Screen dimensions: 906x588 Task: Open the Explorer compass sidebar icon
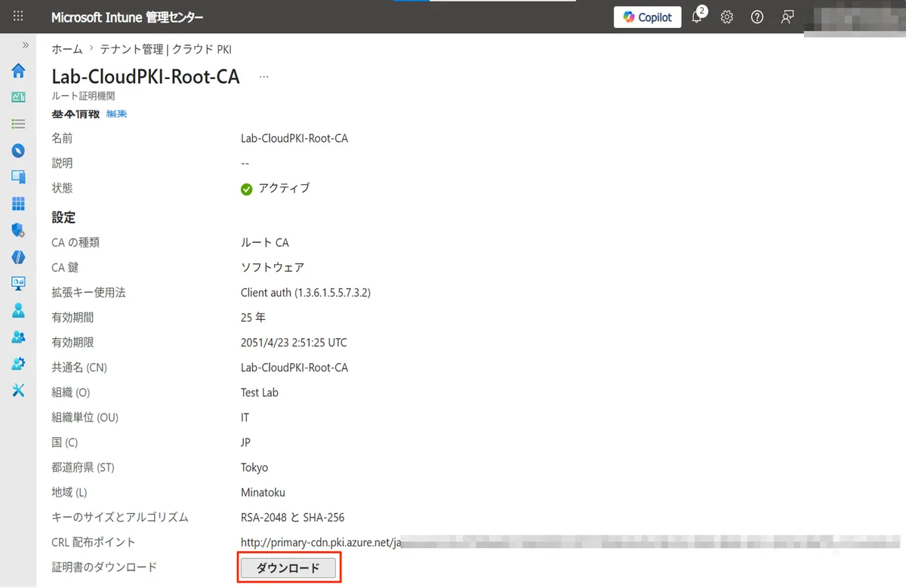pyautogui.click(x=18, y=150)
